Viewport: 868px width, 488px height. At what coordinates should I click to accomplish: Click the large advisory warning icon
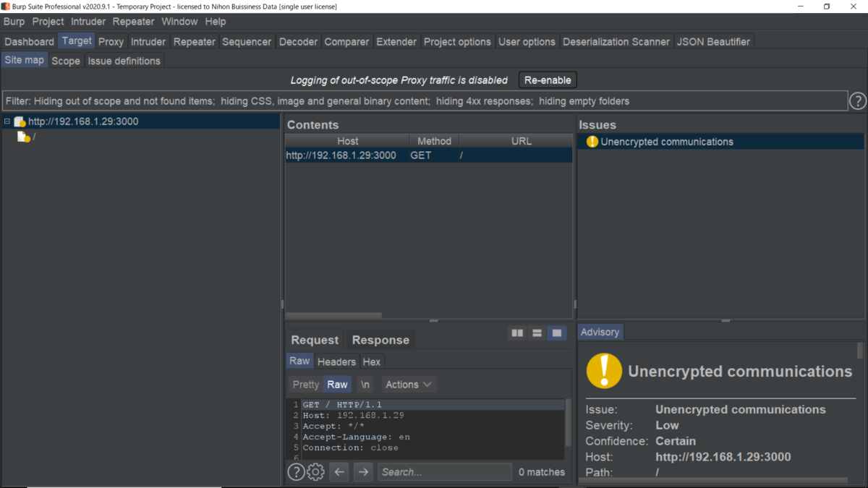tap(604, 370)
